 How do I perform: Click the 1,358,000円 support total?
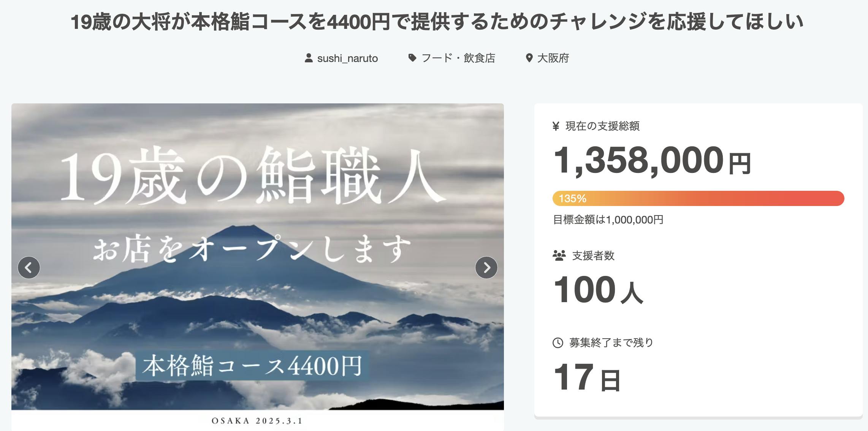652,160
